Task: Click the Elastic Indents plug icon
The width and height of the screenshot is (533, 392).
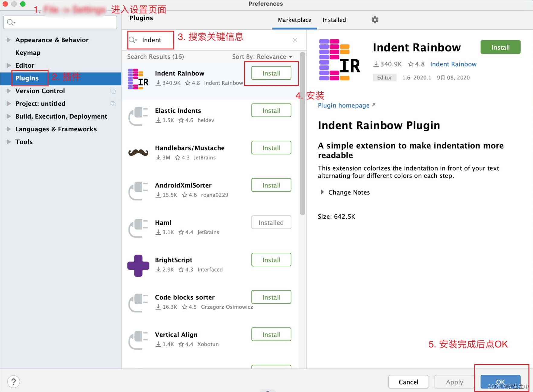Action: 138,116
